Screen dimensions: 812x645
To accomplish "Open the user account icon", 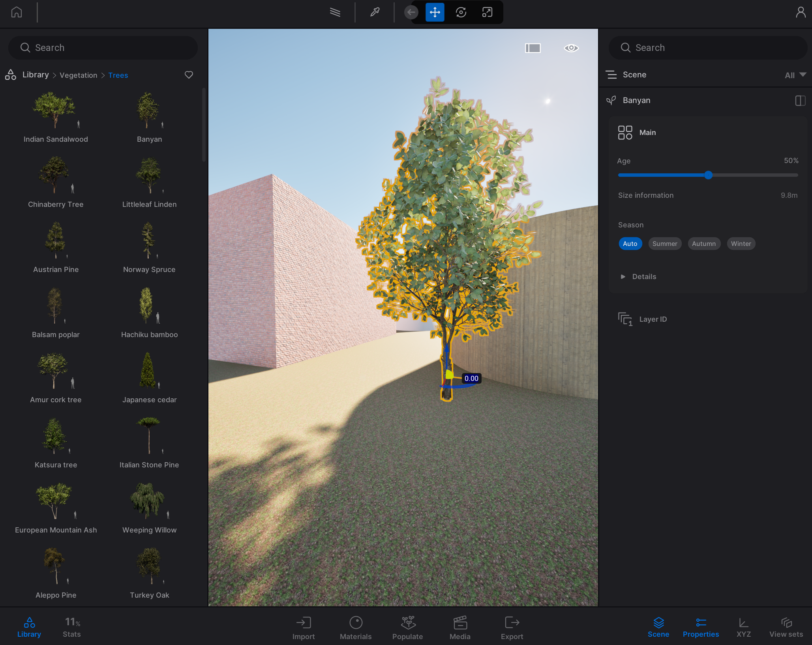I will click(800, 12).
